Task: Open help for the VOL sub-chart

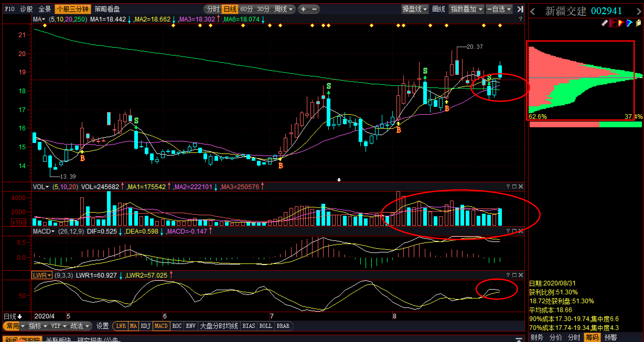Action: point(508,186)
